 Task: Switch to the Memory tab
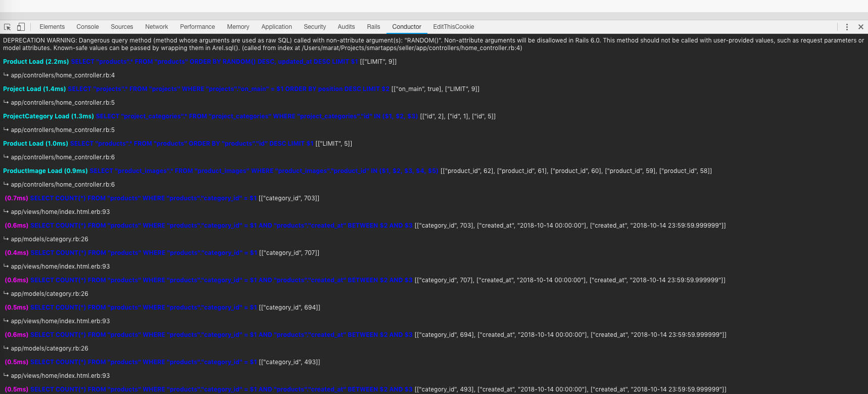(238, 27)
